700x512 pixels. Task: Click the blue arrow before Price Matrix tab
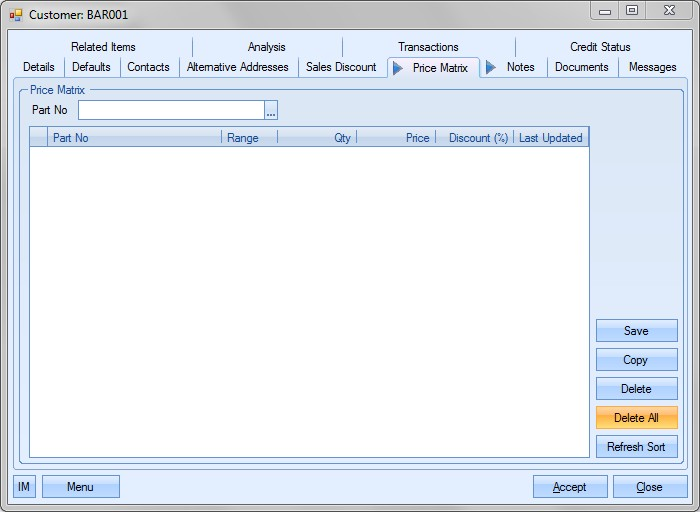coord(398,68)
